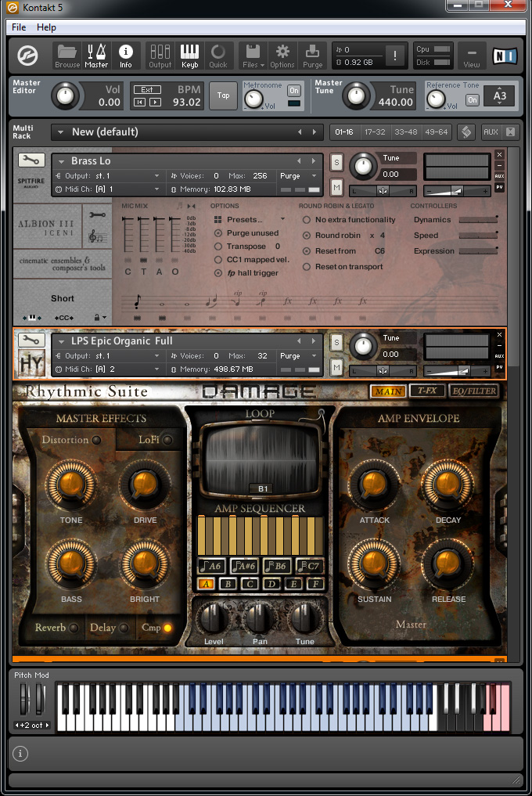The height and width of the screenshot is (796, 532).
Task: Adjust the Dynamics controller slider
Action: (477, 220)
